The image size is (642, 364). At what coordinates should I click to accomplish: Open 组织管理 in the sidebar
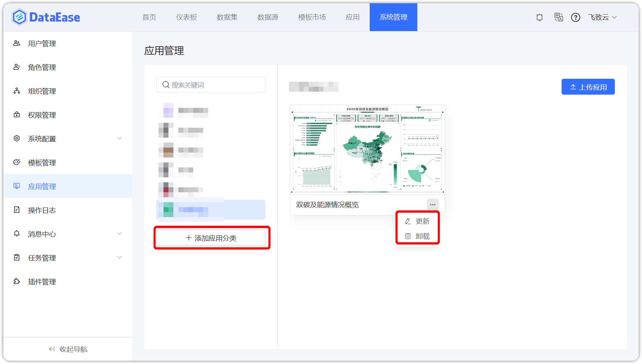(x=68, y=91)
